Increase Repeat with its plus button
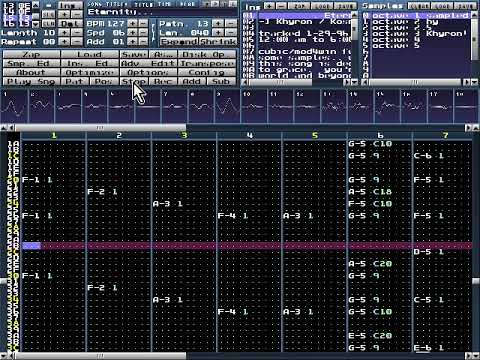Screen dimensions: 480x360 click(65, 42)
